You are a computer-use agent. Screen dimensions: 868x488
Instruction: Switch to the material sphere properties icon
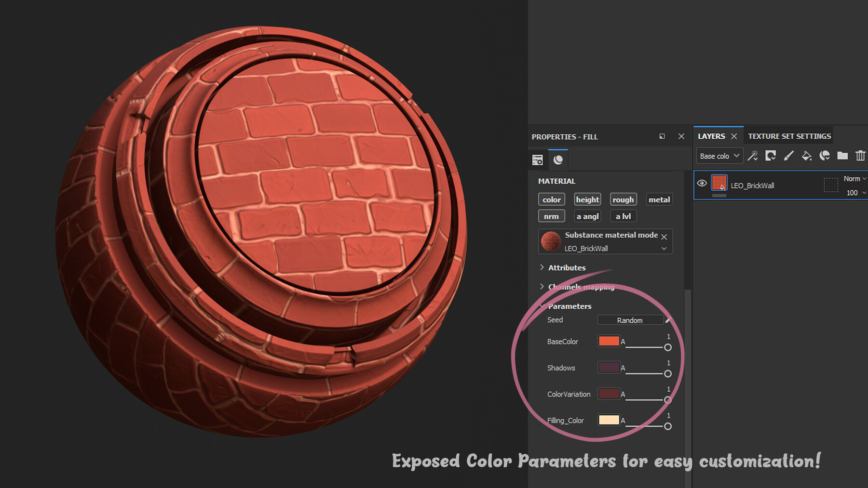point(558,159)
